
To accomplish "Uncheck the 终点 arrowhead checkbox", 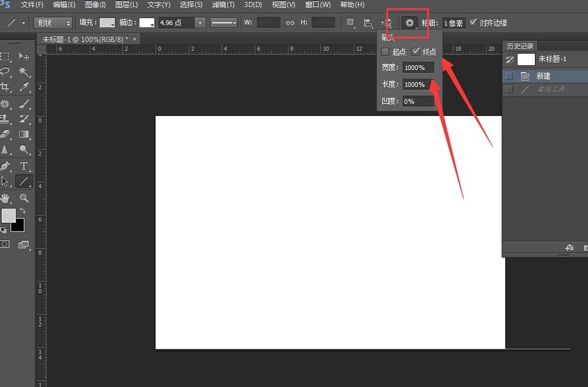I will [x=416, y=51].
